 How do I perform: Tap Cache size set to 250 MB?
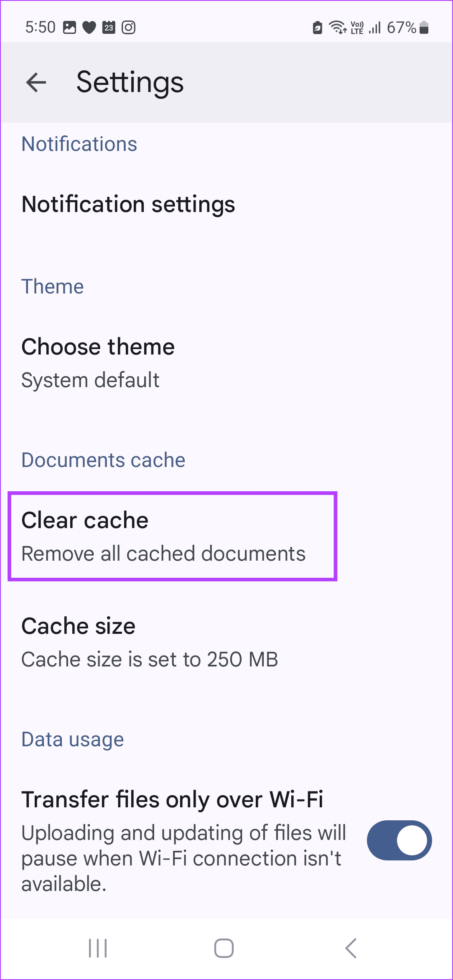pos(150,642)
